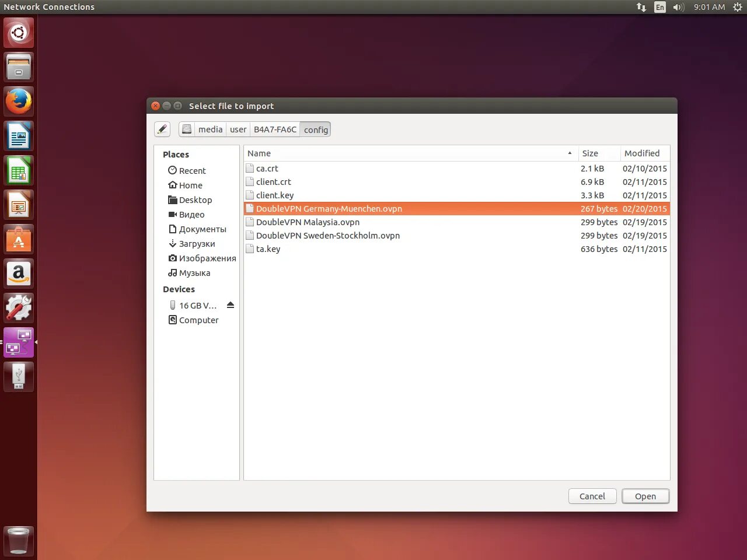Viewport: 747px width, 560px height.
Task: Click the 636 bytes size cell
Action: coord(599,249)
